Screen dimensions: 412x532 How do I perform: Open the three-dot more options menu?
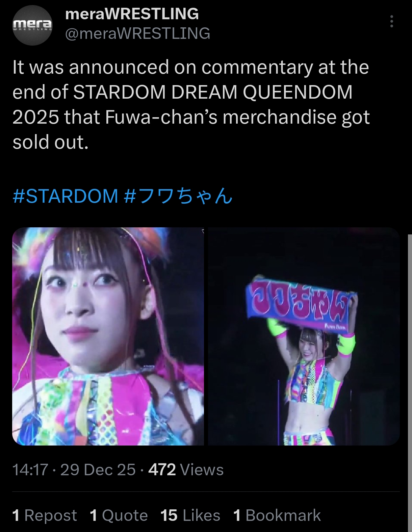391,21
